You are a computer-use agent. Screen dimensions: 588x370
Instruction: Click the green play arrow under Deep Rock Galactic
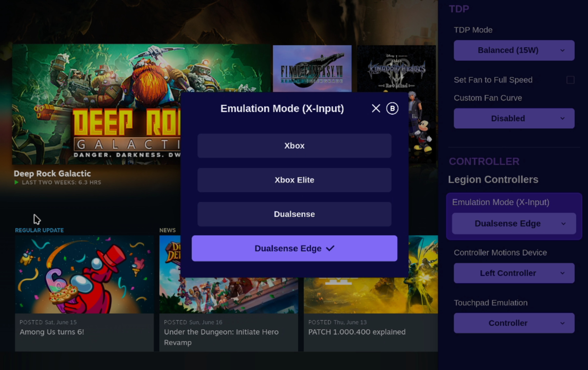coord(16,182)
